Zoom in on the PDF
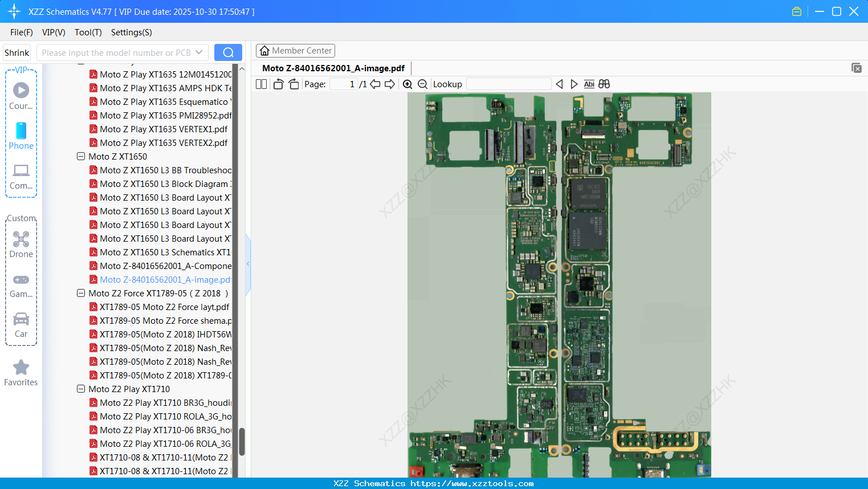868x489 pixels. (x=407, y=84)
